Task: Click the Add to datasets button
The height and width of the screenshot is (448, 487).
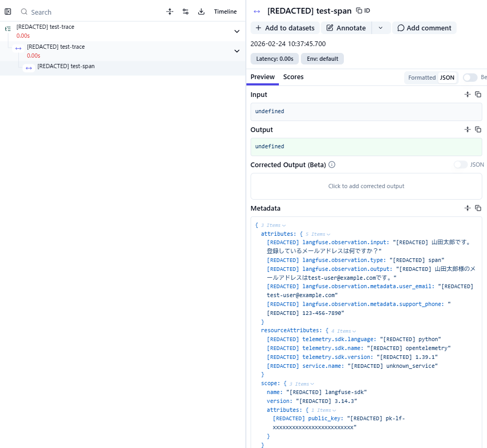Action: (x=285, y=28)
